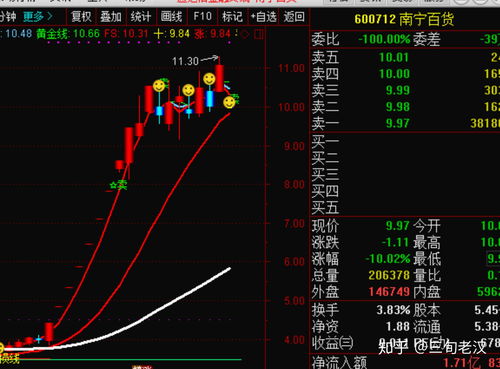Screen dimensions: 500x369
Task: Click the red square icon beside diamond
Action: (x=259, y=34)
